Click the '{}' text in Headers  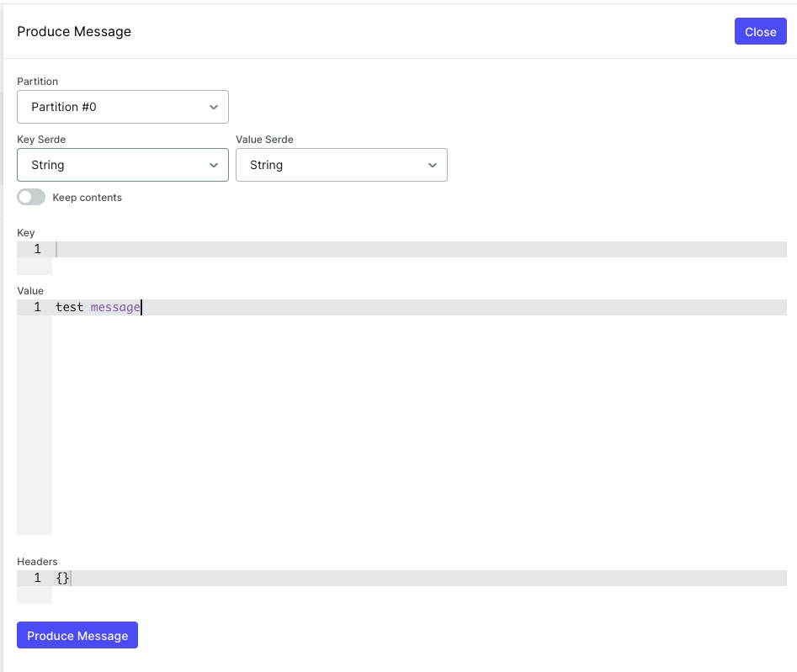point(62,578)
